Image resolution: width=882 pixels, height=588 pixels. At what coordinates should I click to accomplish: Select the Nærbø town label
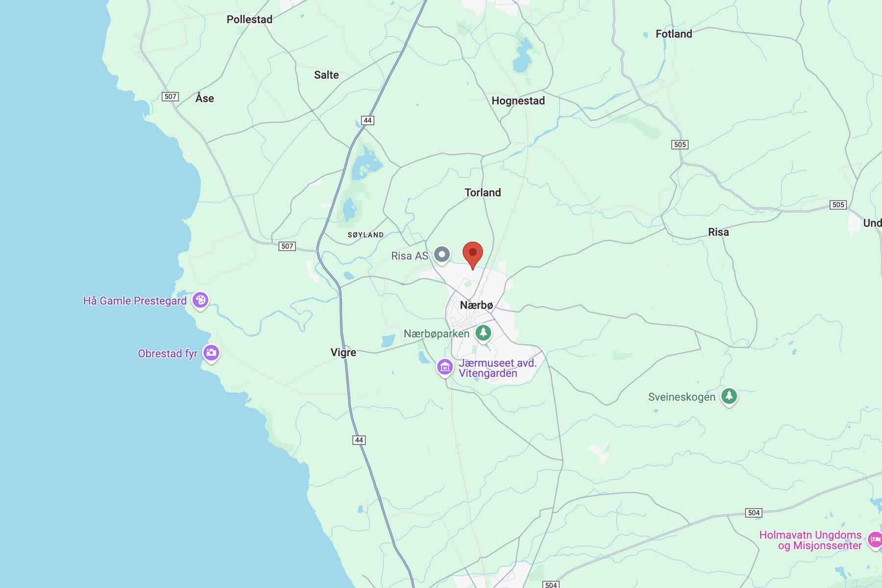click(476, 305)
